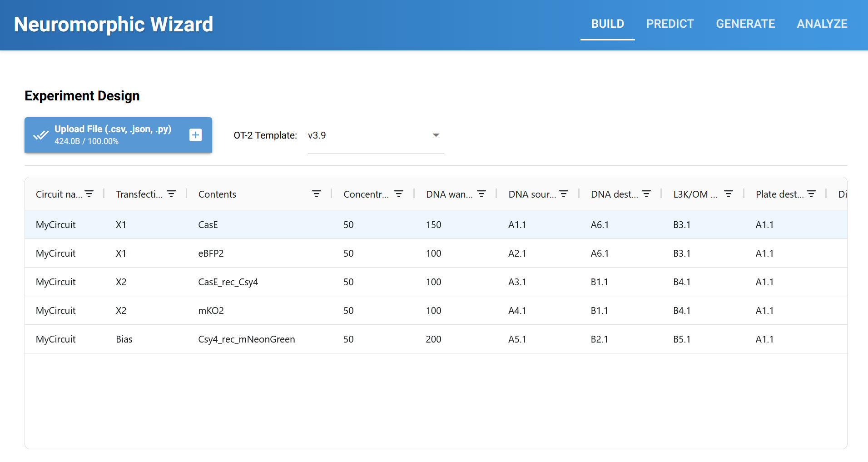This screenshot has width=868, height=462.
Task: Sort by the Contents column header
Action: [x=218, y=194]
